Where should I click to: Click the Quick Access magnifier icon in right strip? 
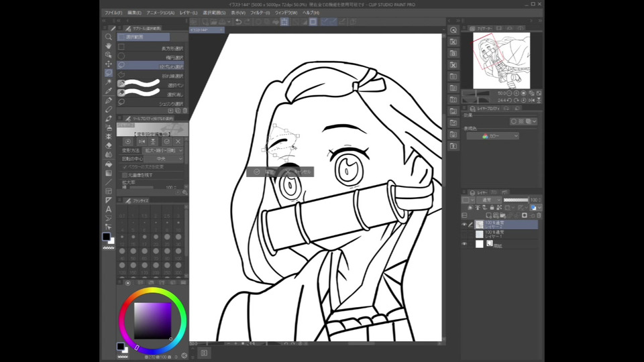click(x=453, y=30)
